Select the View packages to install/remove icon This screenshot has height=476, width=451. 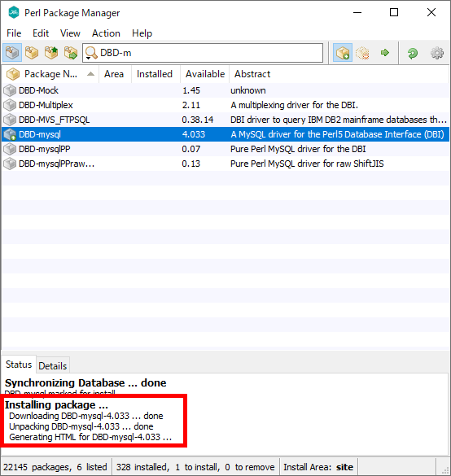tap(71, 53)
